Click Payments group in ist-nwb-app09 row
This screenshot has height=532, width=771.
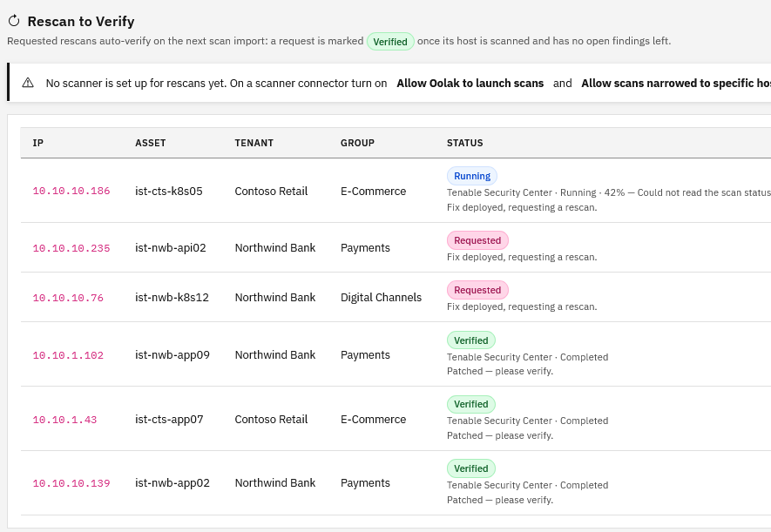(365, 354)
